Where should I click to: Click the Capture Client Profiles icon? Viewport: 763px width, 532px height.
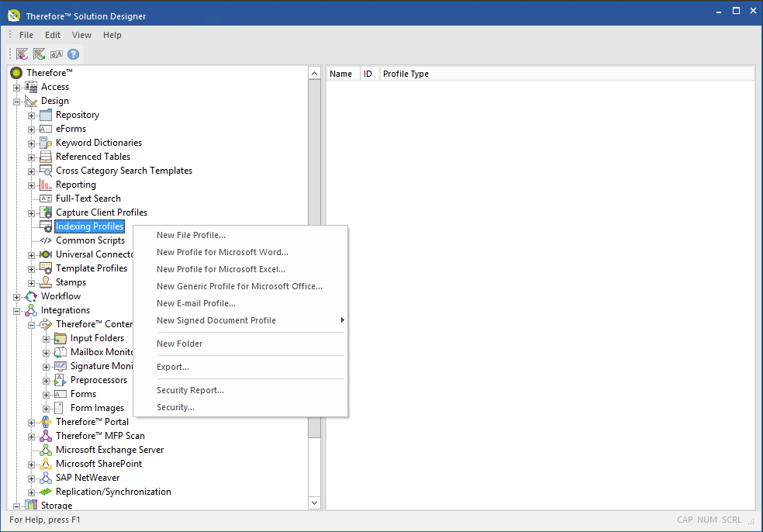[x=46, y=212]
